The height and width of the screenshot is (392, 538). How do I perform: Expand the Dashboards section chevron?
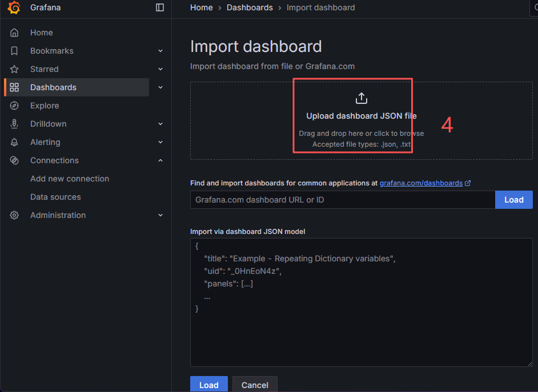pyautogui.click(x=160, y=87)
